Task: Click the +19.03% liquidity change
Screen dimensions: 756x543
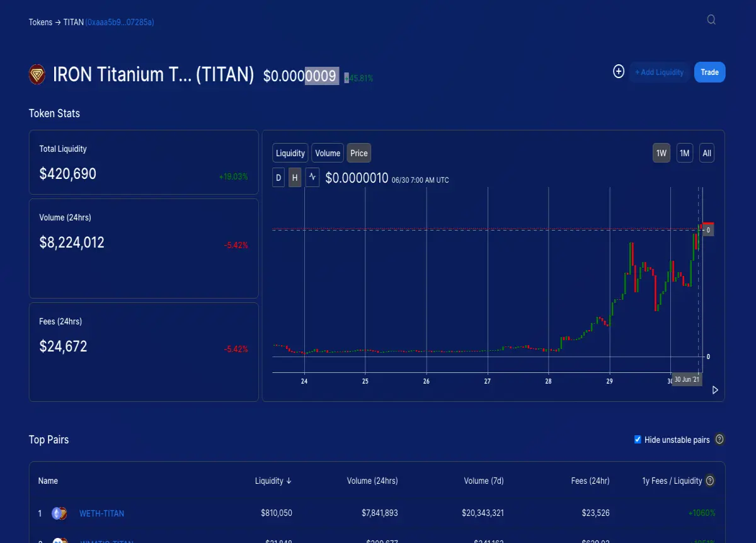Action: [234, 176]
